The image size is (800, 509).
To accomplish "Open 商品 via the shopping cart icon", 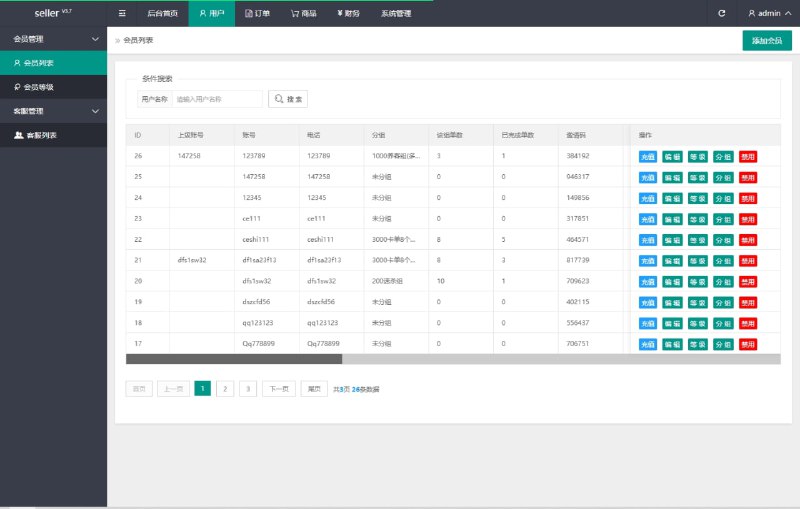I will [x=296, y=14].
